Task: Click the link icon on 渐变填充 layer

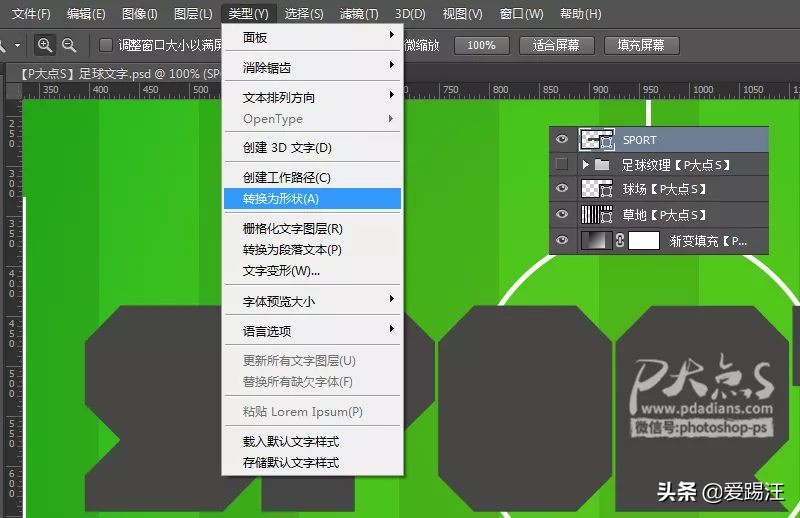Action: (620, 240)
